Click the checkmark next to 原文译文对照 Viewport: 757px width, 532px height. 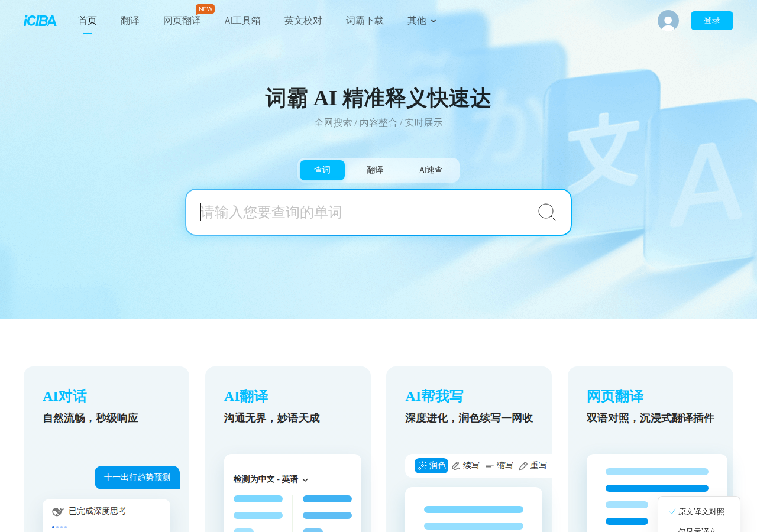point(672,512)
